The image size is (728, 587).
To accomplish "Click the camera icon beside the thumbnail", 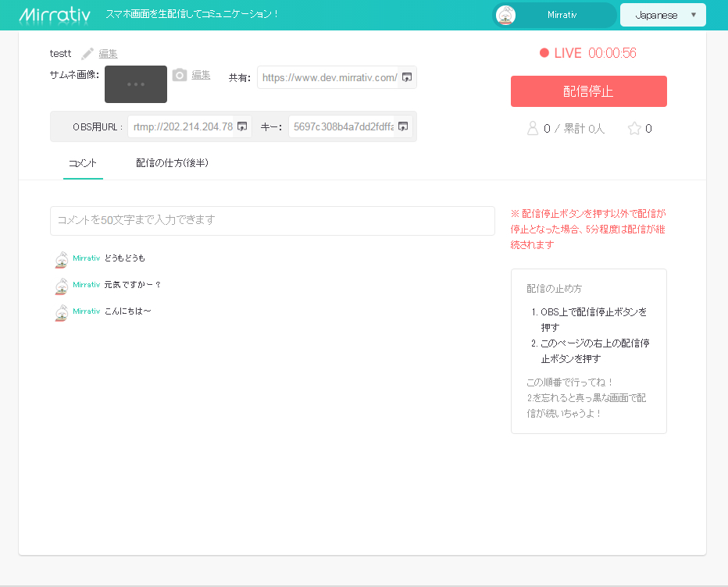I will pos(180,75).
